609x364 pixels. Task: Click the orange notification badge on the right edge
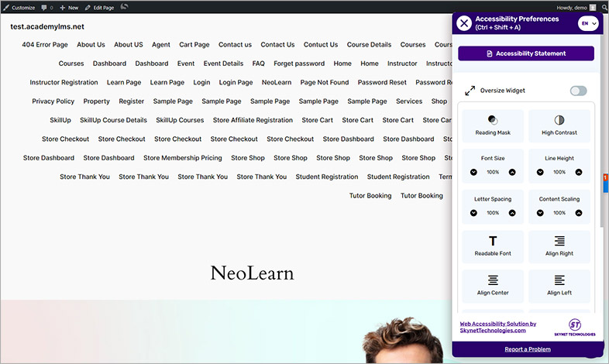tap(605, 177)
